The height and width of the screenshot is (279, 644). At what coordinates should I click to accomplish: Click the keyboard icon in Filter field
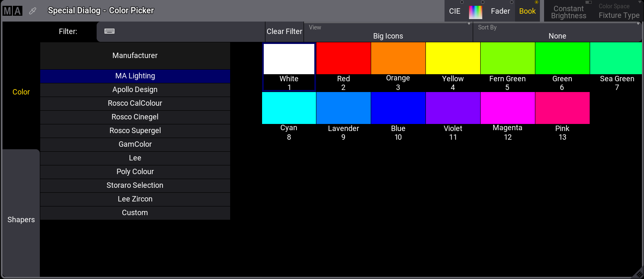pyautogui.click(x=109, y=32)
